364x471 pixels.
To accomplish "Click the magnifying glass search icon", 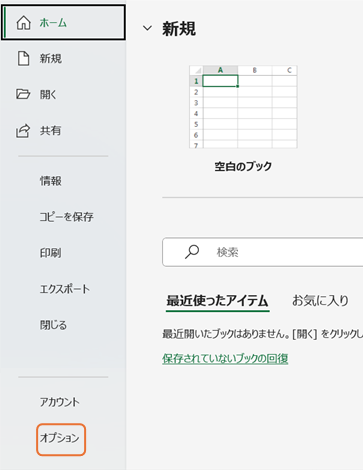I will coord(192,252).
